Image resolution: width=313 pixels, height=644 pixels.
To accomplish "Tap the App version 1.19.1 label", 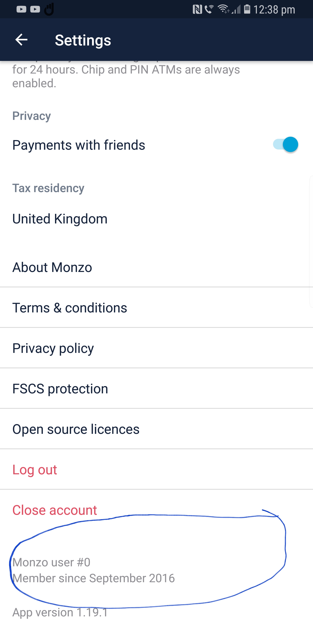I will [60, 612].
